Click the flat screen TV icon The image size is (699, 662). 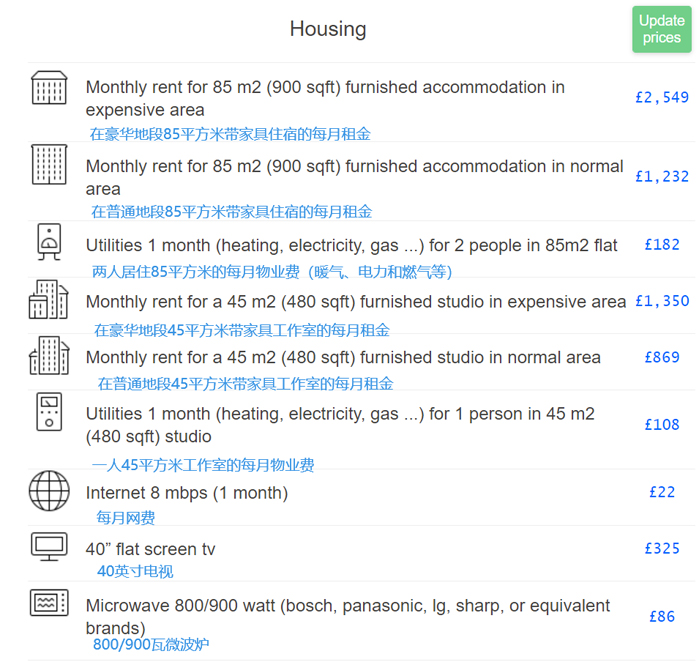48,546
